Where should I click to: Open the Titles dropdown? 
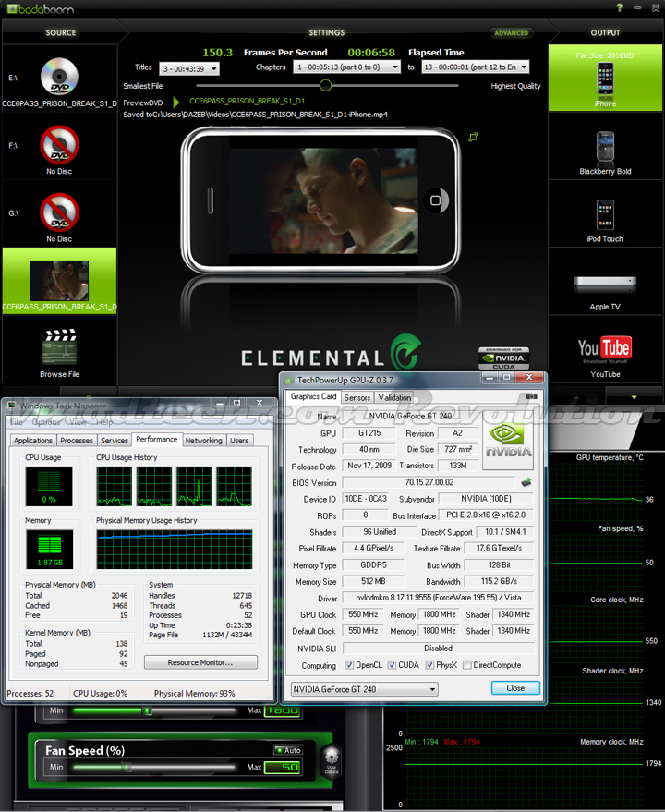click(x=189, y=68)
